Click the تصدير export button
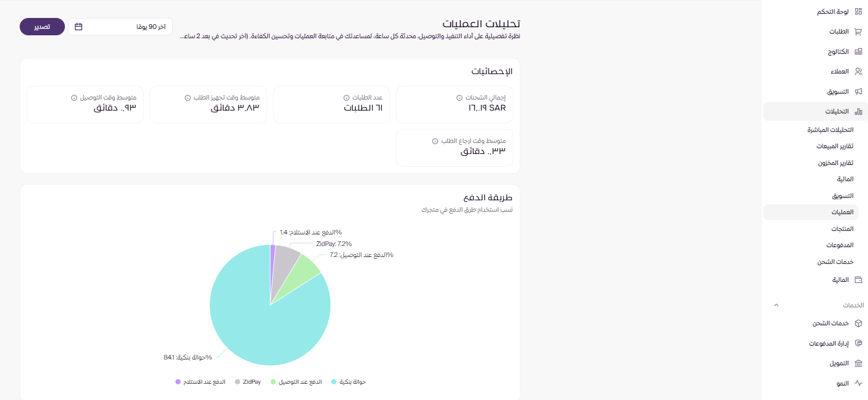This screenshot has height=400, width=868. pos(42,27)
